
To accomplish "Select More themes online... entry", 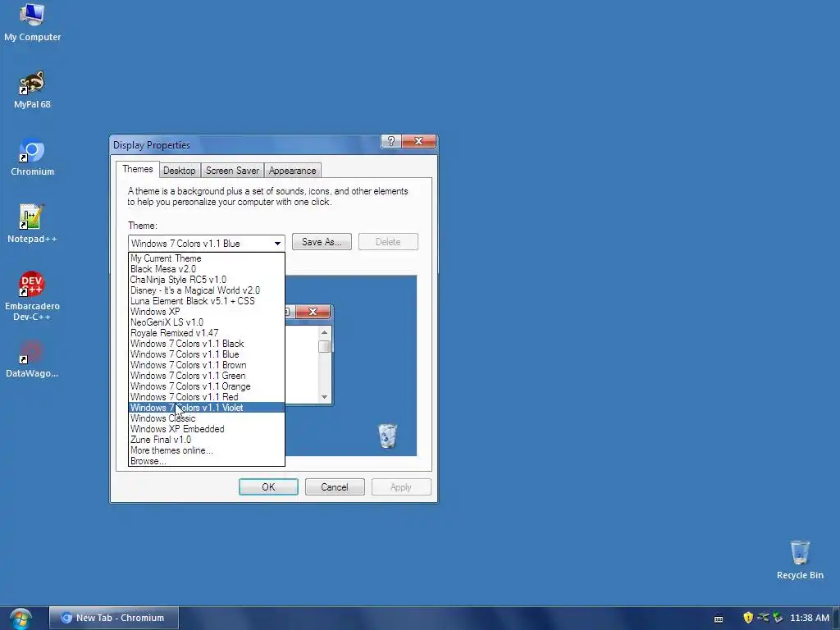I will point(206,450).
